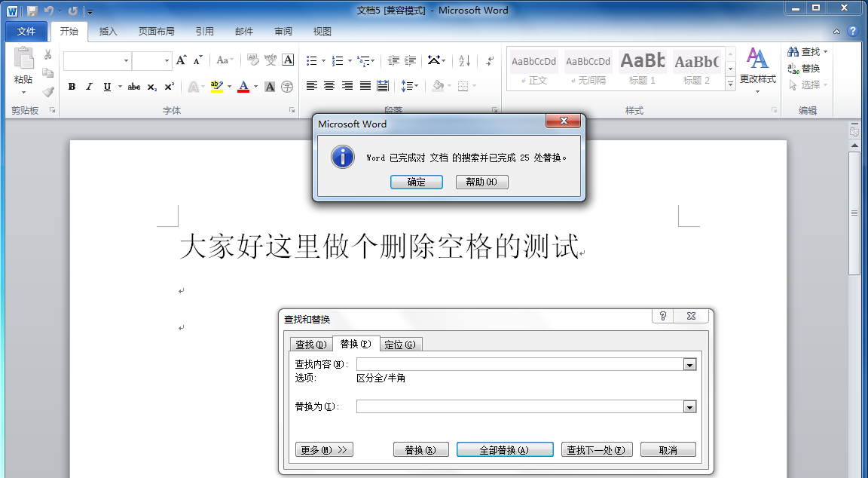Apply distributed alignment icon
Viewport: 868px width, 478px height.
coord(383,86)
